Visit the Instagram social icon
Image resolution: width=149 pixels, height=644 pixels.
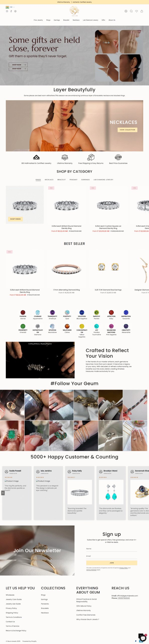click(x=7, y=11)
